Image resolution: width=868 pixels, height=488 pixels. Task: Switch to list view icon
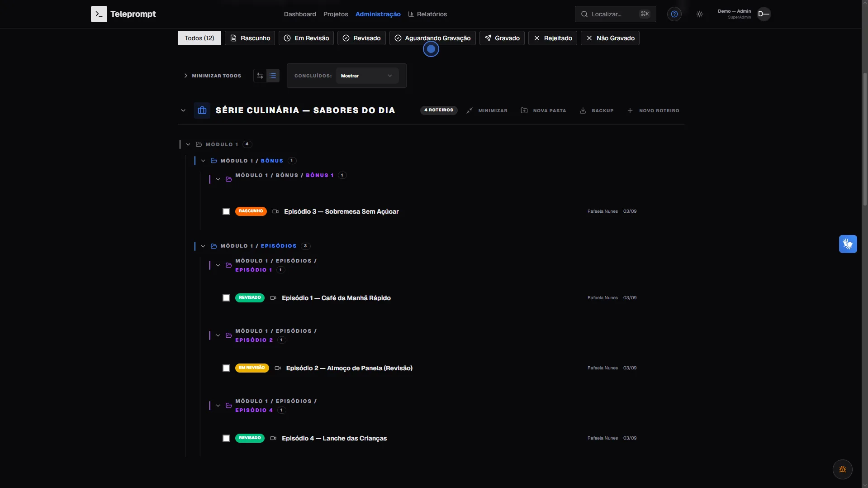click(x=273, y=76)
